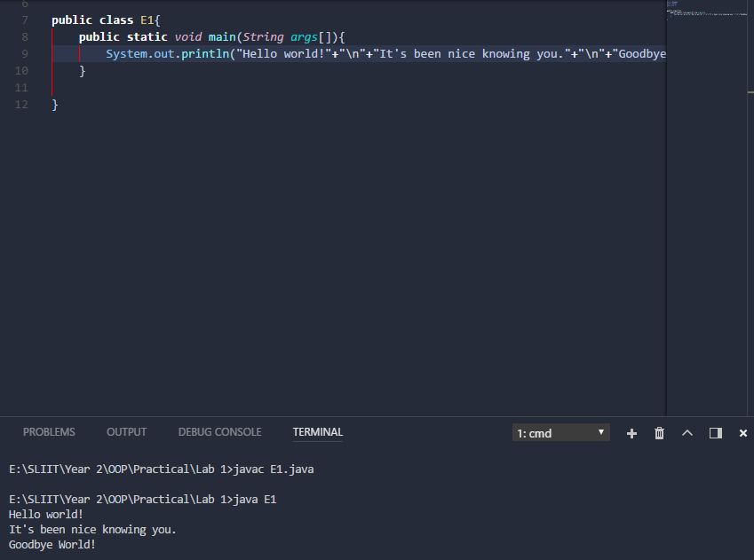Click the folding area beside line 7

[39, 20]
